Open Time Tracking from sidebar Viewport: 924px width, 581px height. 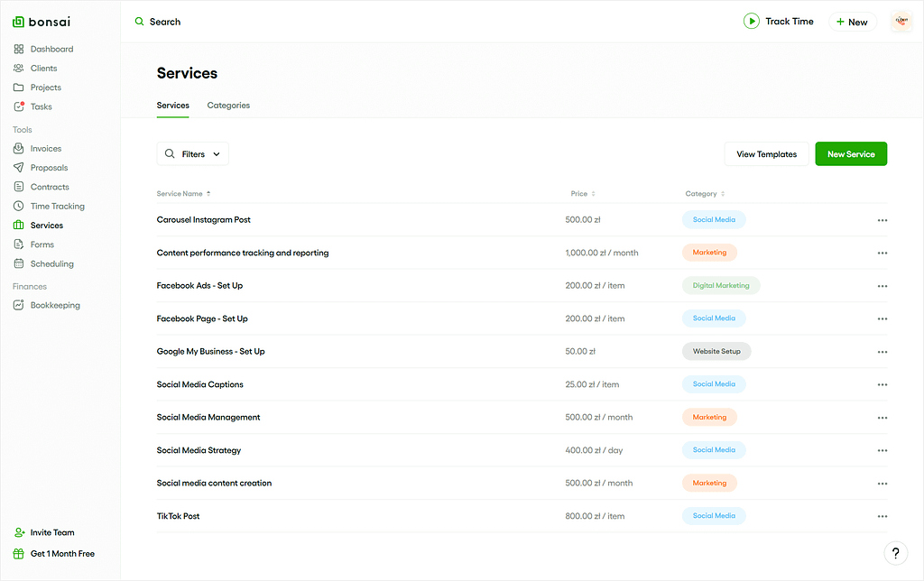click(58, 207)
